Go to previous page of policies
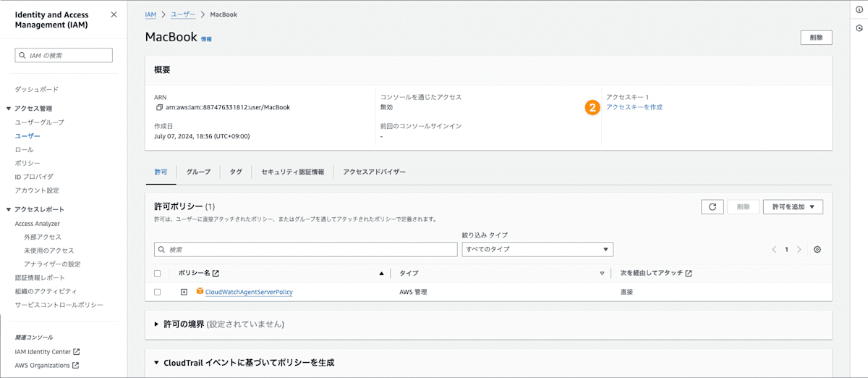This screenshot has width=868, height=378. click(774, 249)
